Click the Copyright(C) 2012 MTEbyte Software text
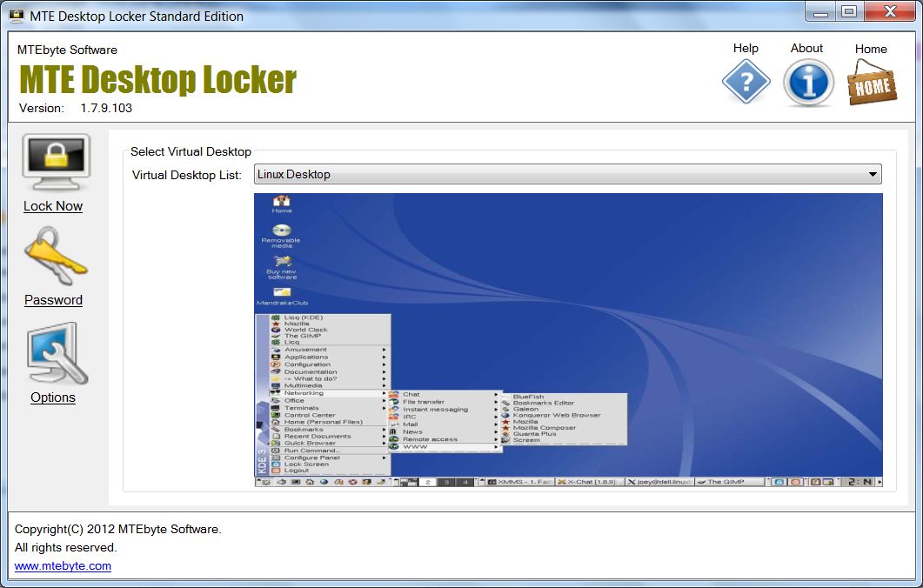 point(117,529)
